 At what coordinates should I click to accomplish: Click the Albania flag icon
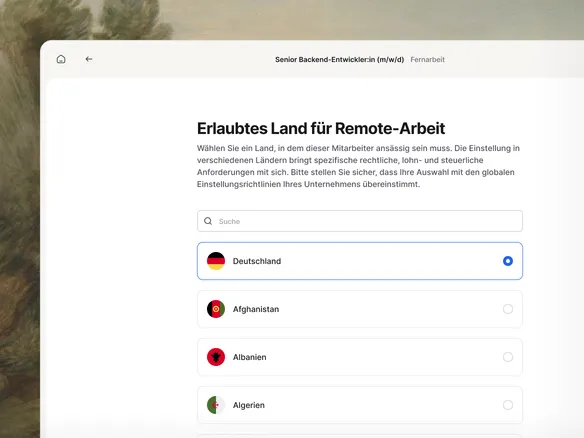(216, 357)
